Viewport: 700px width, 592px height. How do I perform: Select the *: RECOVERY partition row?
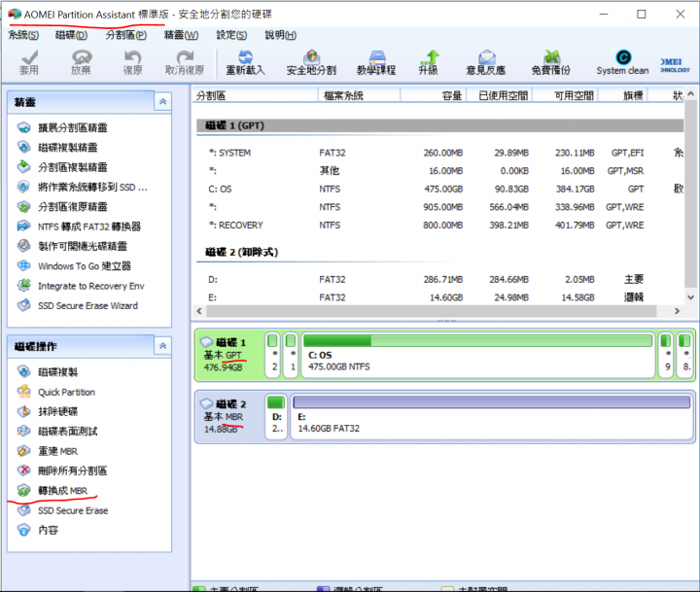coord(439,225)
